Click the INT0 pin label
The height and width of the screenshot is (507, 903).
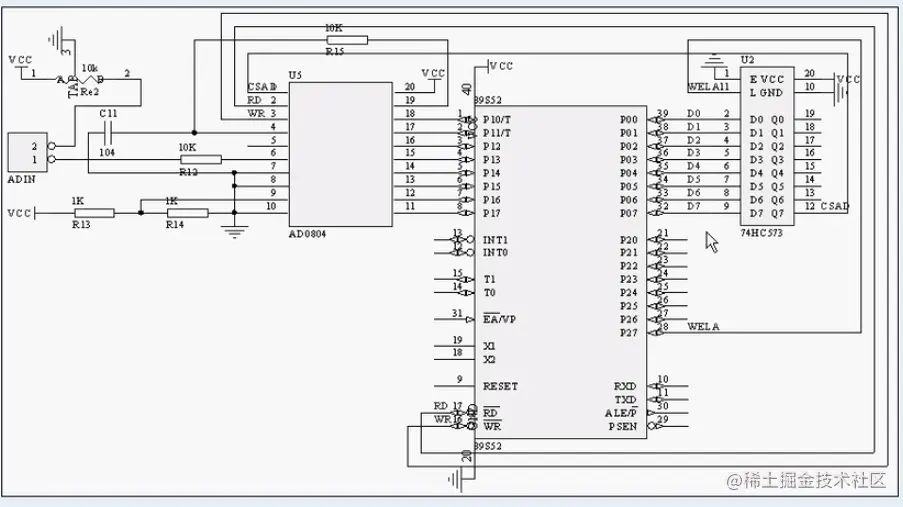(x=495, y=252)
